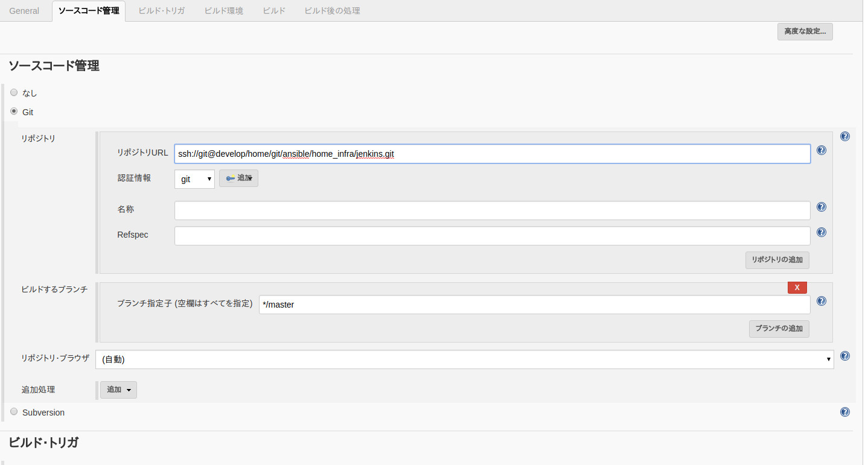Focus the リポジトリURL input field
The image size is (868, 465).
tap(492, 154)
